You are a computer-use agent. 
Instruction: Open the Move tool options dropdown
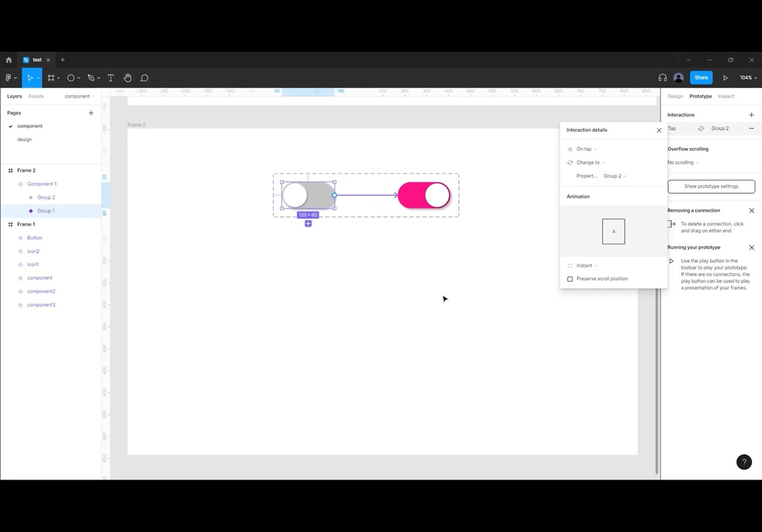[x=38, y=78]
